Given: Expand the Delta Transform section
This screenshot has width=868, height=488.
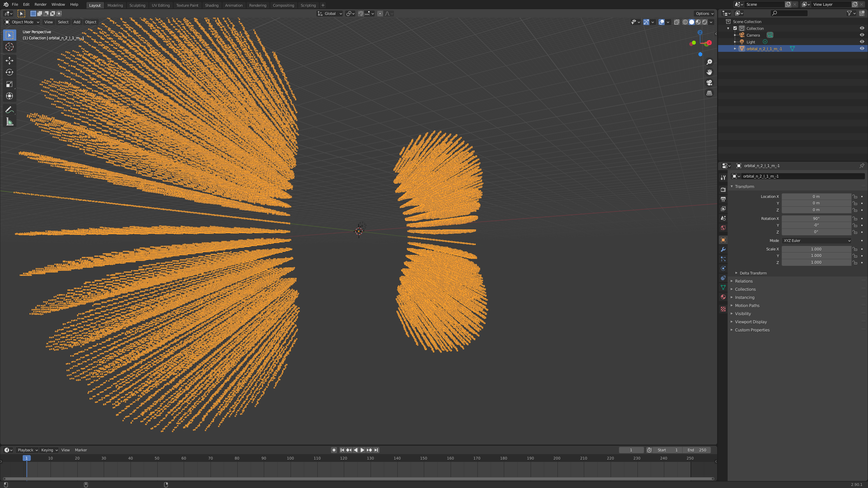Looking at the screenshot, I should coord(753,272).
